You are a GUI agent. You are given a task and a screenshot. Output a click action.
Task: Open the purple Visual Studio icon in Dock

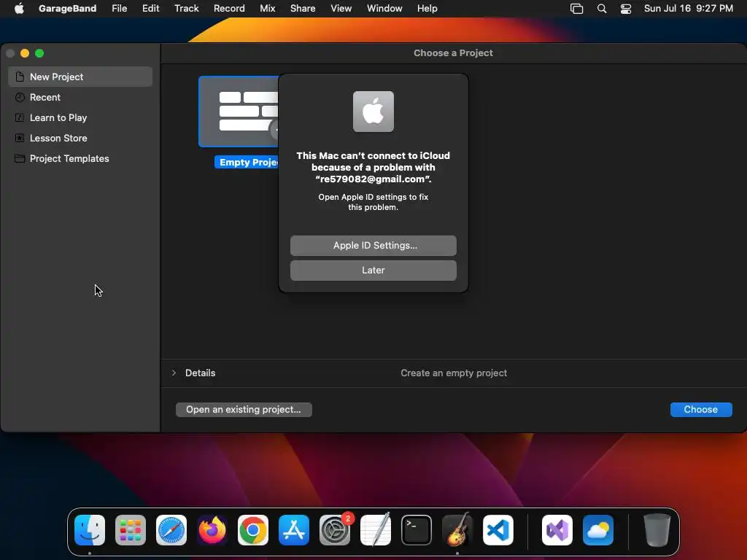557,530
